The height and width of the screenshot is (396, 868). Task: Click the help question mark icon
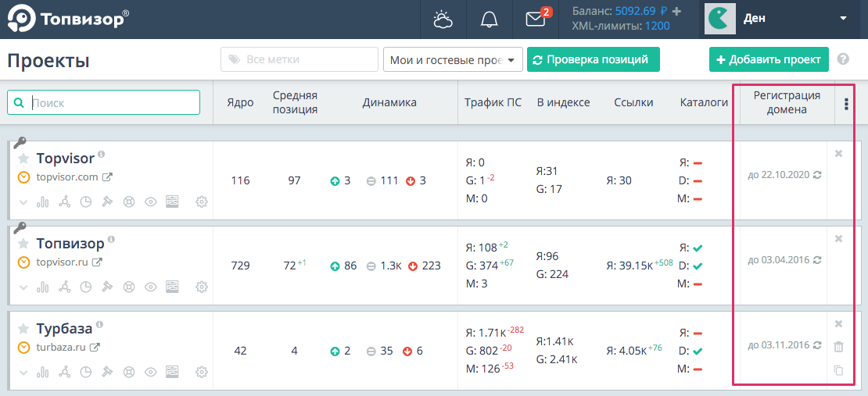843,59
